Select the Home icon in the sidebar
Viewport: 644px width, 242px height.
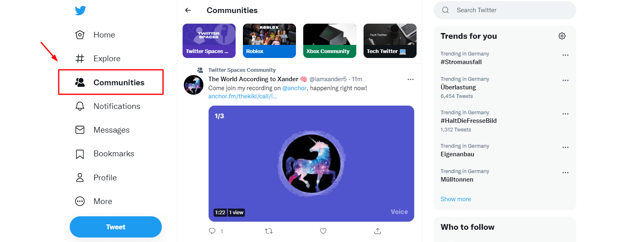pos(80,35)
